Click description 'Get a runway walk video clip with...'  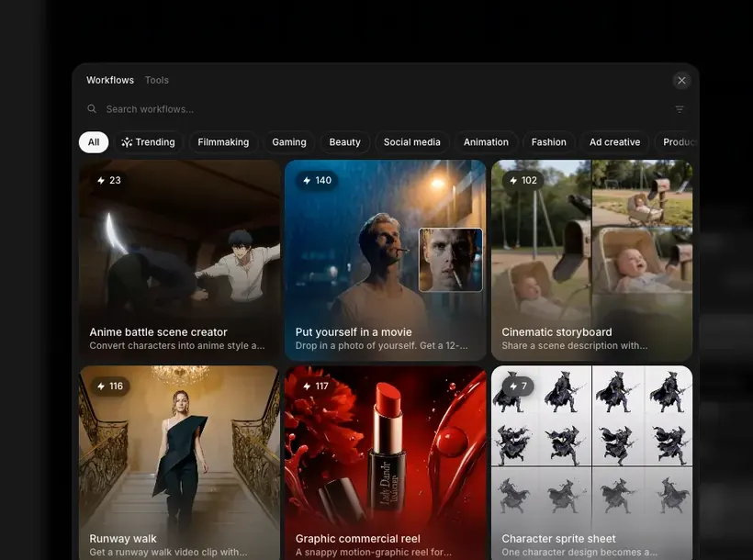tap(169, 553)
